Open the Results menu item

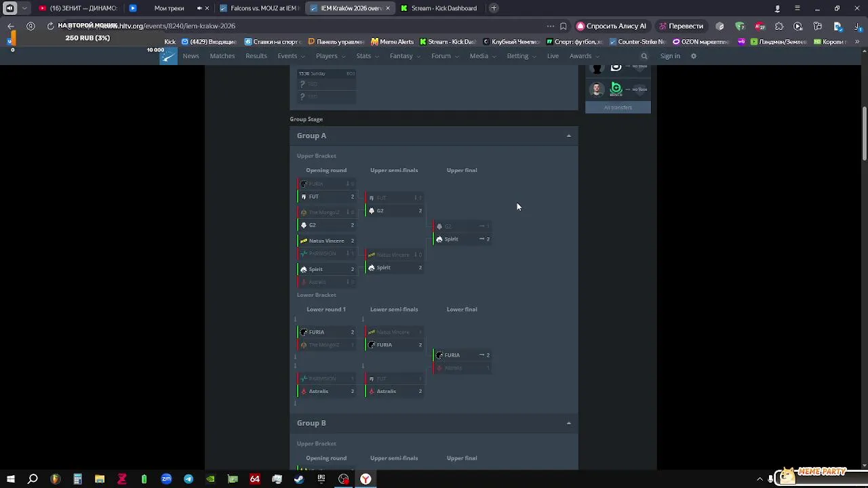pyautogui.click(x=256, y=56)
